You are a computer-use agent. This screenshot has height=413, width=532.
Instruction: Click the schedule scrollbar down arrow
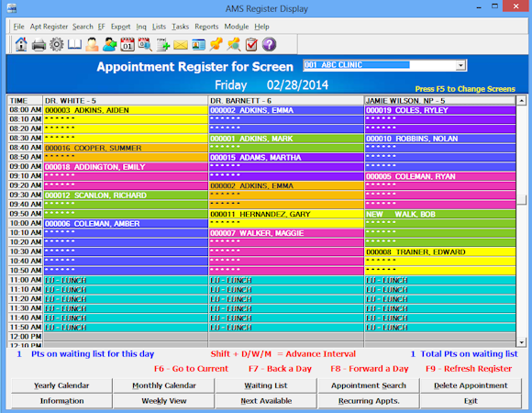tap(521, 342)
